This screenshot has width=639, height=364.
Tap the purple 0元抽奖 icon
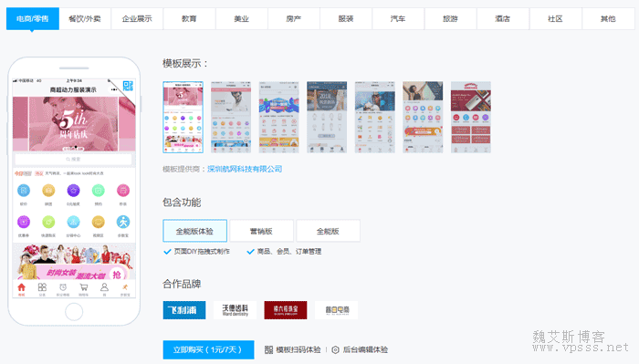point(73,190)
